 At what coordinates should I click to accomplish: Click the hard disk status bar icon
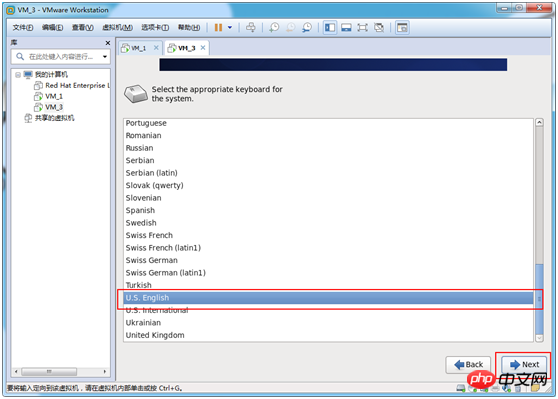coord(461,388)
